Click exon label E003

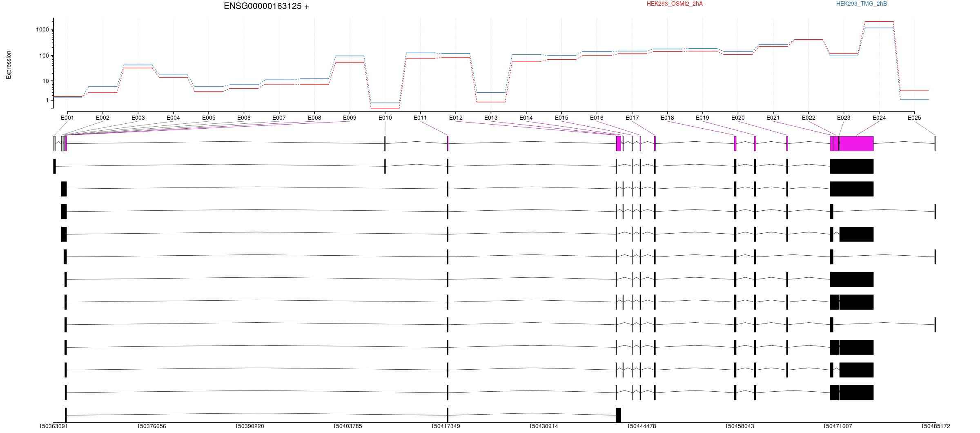138,118
